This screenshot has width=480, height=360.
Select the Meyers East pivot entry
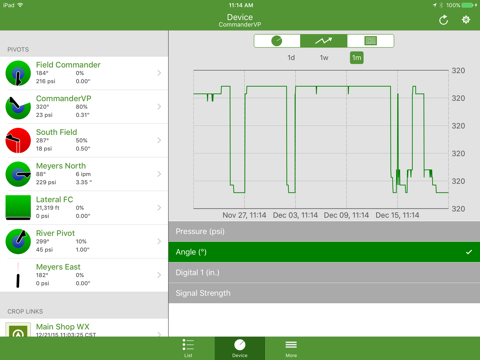84,275
